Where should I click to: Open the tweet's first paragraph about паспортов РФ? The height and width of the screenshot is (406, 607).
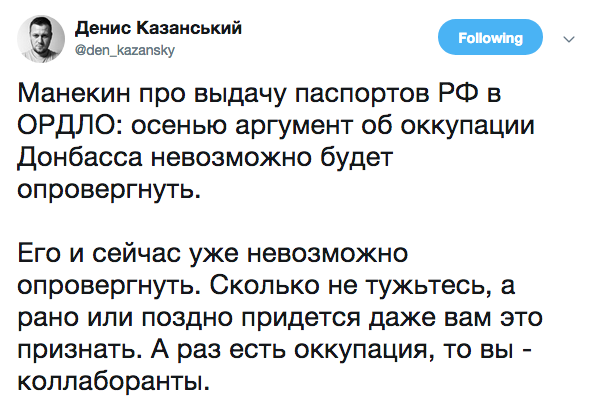[276, 142]
